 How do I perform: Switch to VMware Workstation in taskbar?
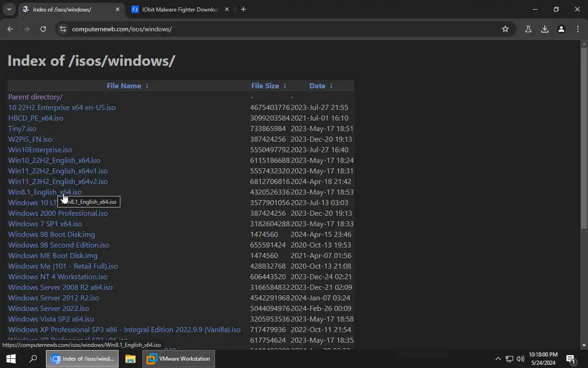click(179, 359)
